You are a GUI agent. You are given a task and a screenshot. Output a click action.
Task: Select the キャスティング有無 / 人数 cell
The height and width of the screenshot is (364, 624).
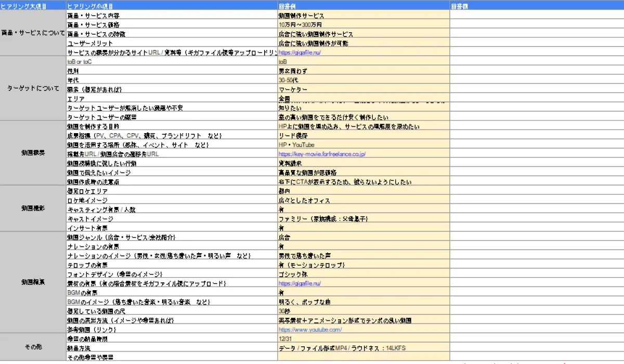pyautogui.click(x=172, y=210)
